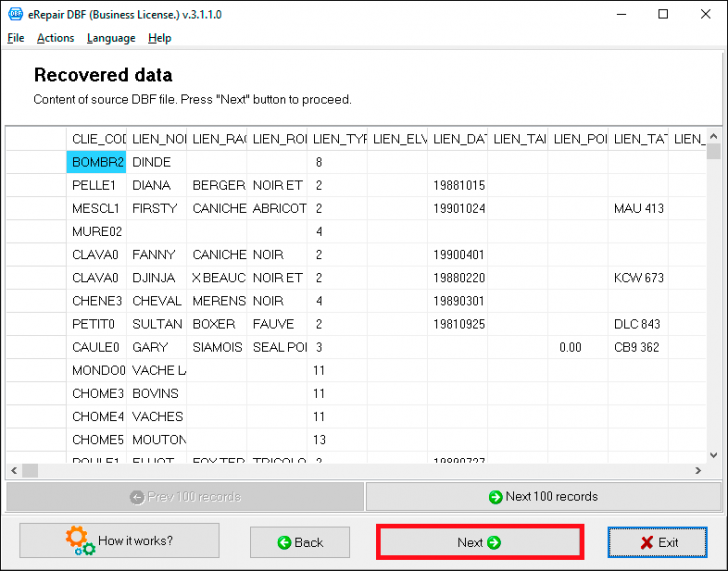Select the FANNY cell
The width and height of the screenshot is (728, 571).
(x=156, y=255)
